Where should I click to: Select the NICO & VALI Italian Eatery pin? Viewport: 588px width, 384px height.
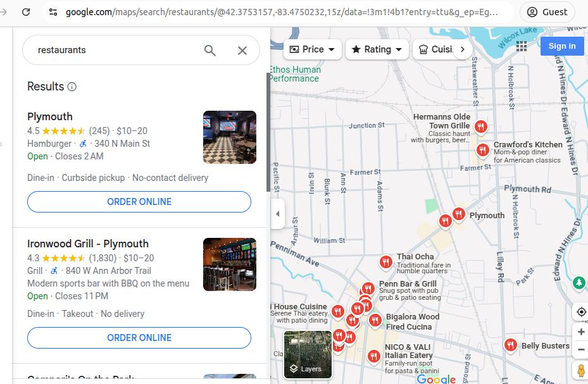pyautogui.click(x=374, y=356)
